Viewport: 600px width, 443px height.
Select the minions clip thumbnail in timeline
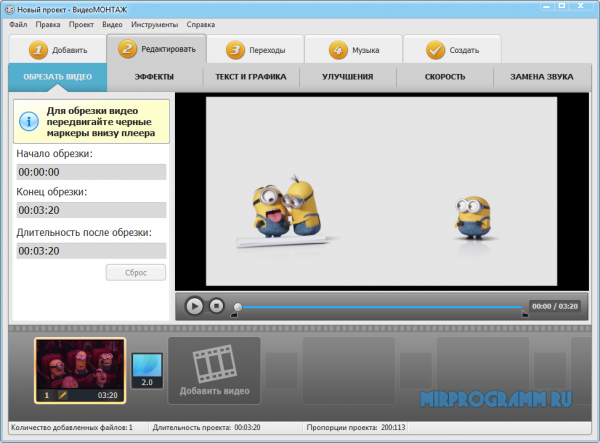pos(80,370)
